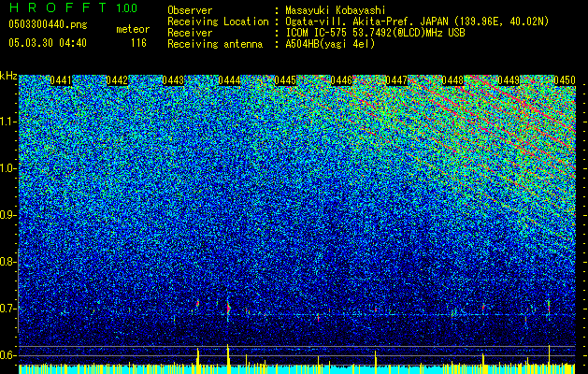Click the 0441 time marker
Screen dimensions: 588x374
(x=61, y=80)
